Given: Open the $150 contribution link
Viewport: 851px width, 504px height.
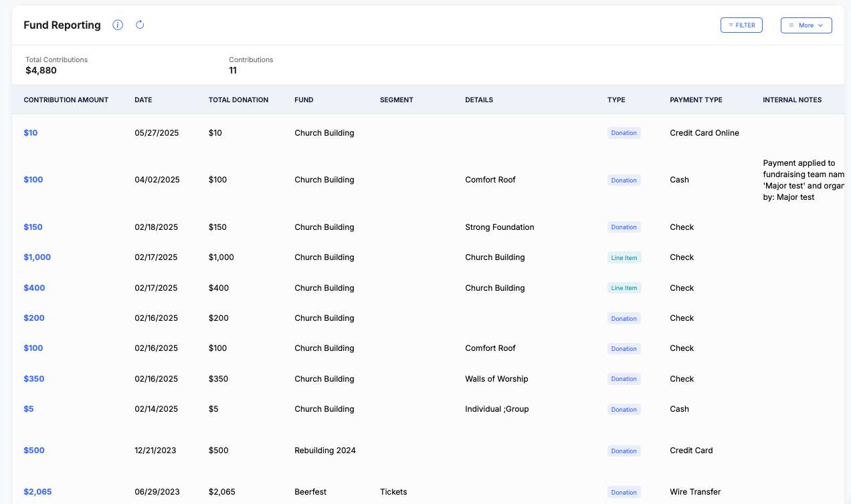Looking at the screenshot, I should 33,227.
